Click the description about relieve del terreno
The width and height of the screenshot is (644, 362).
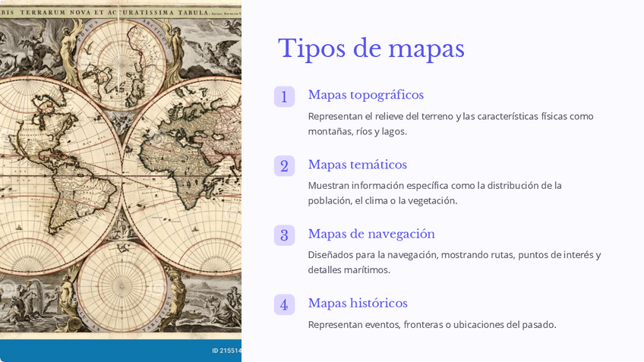(450, 123)
